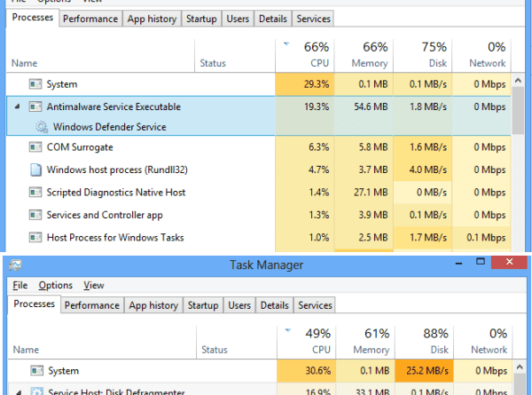The image size is (532, 395).
Task: Sort by 66% CPU column in upper window
Action: 305,55
